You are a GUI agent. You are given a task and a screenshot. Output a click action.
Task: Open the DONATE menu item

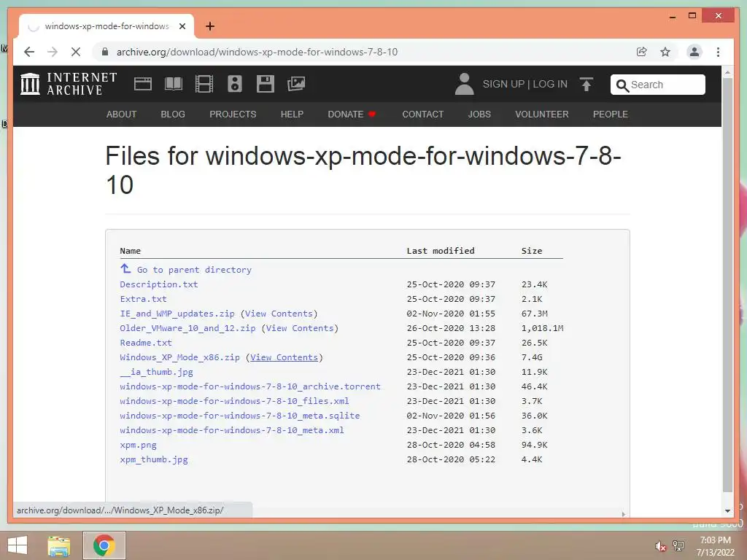tap(352, 114)
